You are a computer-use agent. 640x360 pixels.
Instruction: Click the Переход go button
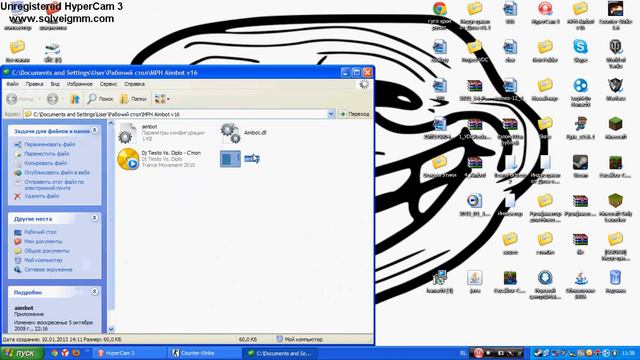coord(354,114)
